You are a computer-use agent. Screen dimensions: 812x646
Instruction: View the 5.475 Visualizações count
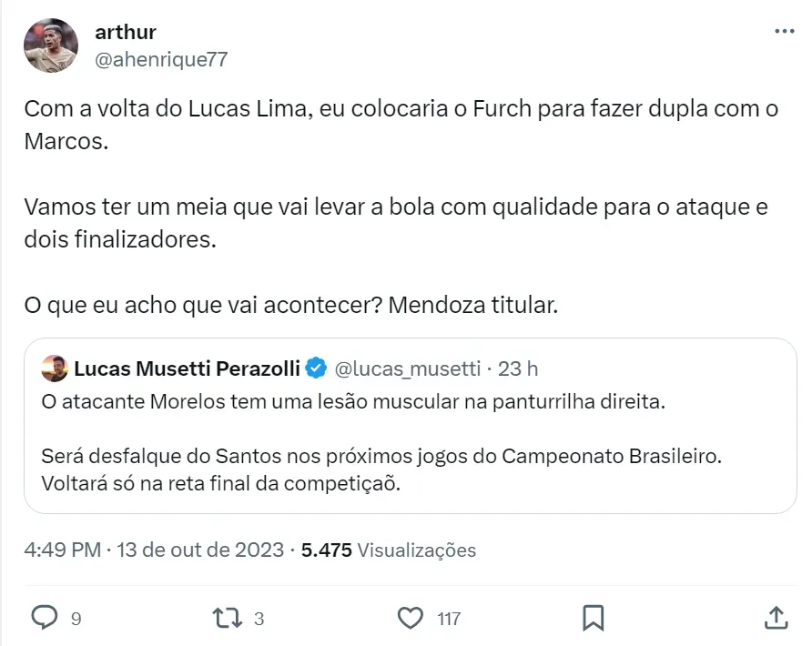[389, 550]
